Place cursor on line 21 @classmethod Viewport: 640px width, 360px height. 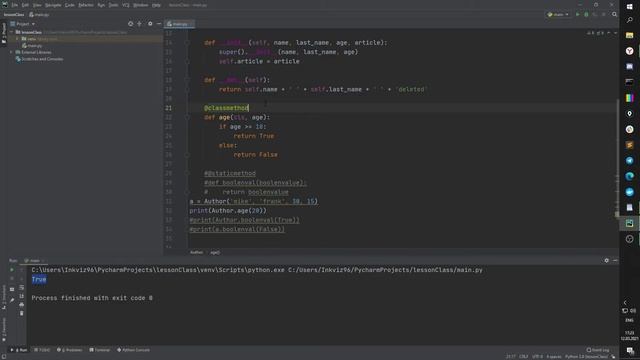pyautogui.click(x=227, y=108)
